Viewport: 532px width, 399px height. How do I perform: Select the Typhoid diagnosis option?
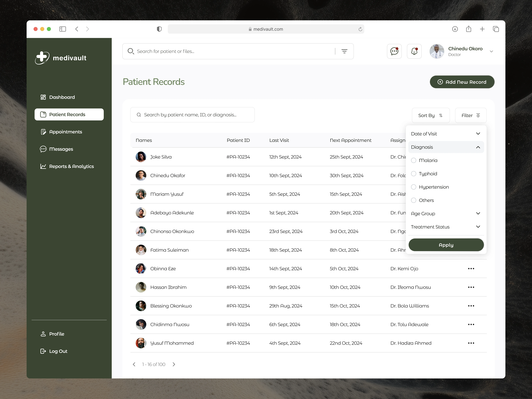tap(413, 174)
